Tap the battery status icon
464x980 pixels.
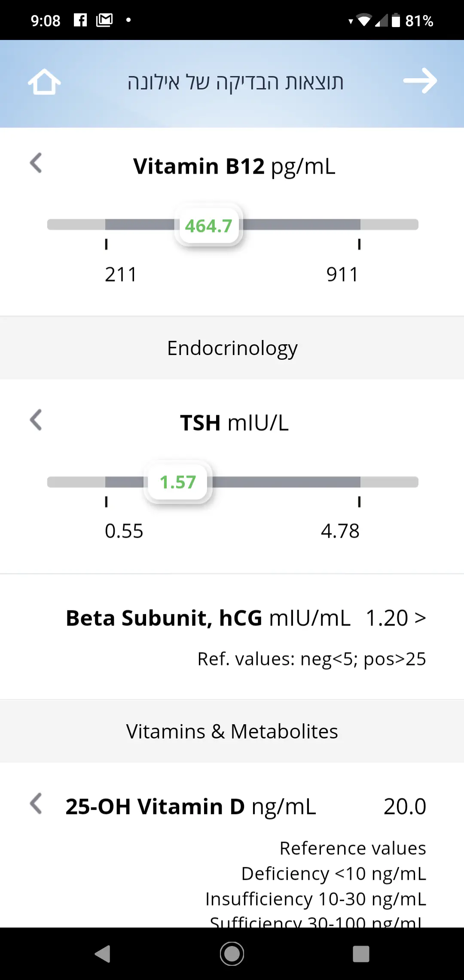tap(396, 20)
